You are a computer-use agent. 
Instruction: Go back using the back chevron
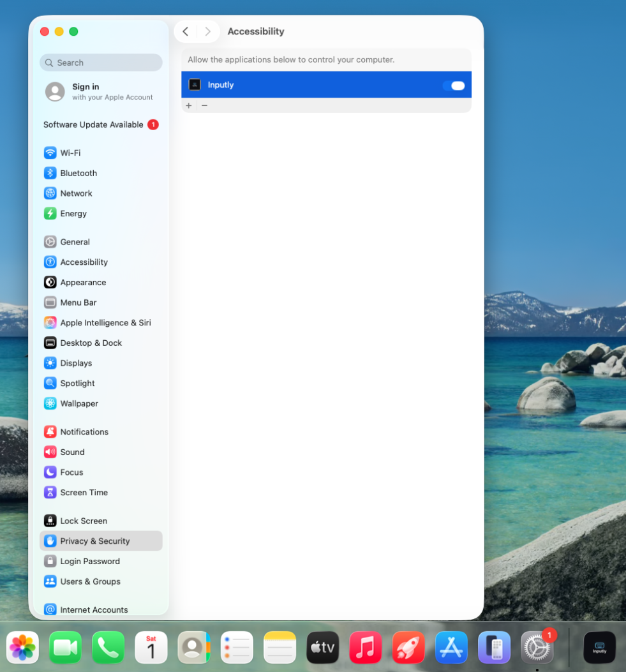tap(185, 32)
